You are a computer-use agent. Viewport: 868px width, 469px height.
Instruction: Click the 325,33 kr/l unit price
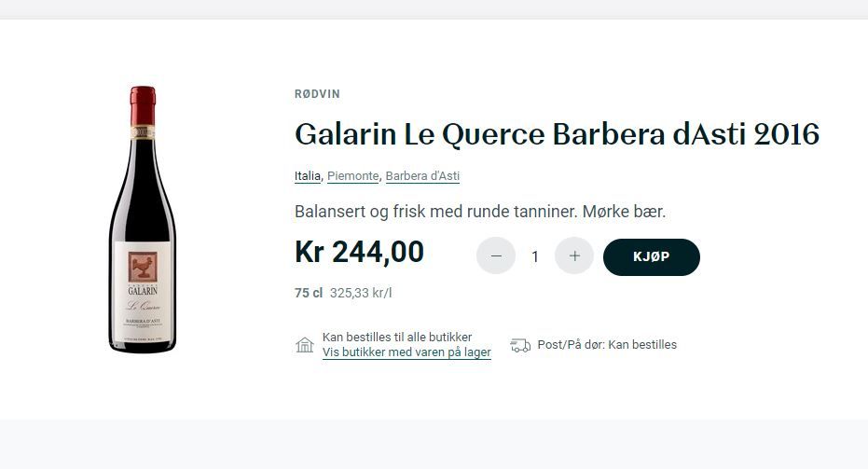[361, 293]
